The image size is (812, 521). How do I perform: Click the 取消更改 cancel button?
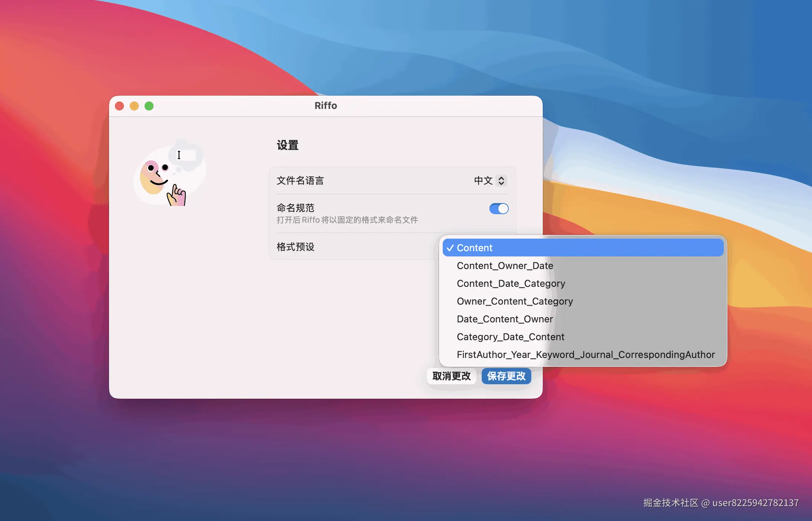point(451,376)
